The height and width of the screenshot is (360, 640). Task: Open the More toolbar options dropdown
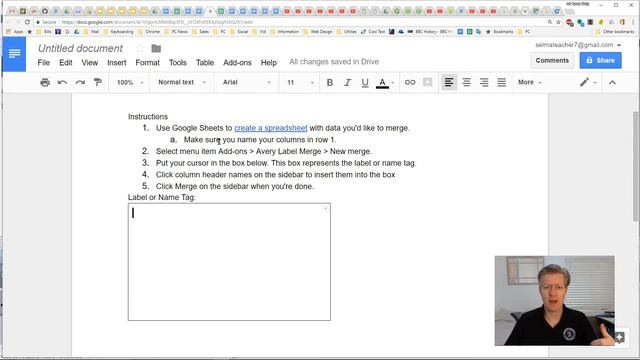coord(529,82)
